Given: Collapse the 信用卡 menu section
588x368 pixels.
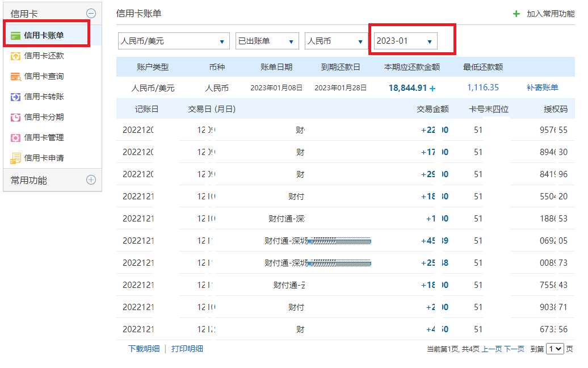Looking at the screenshot, I should [x=91, y=14].
